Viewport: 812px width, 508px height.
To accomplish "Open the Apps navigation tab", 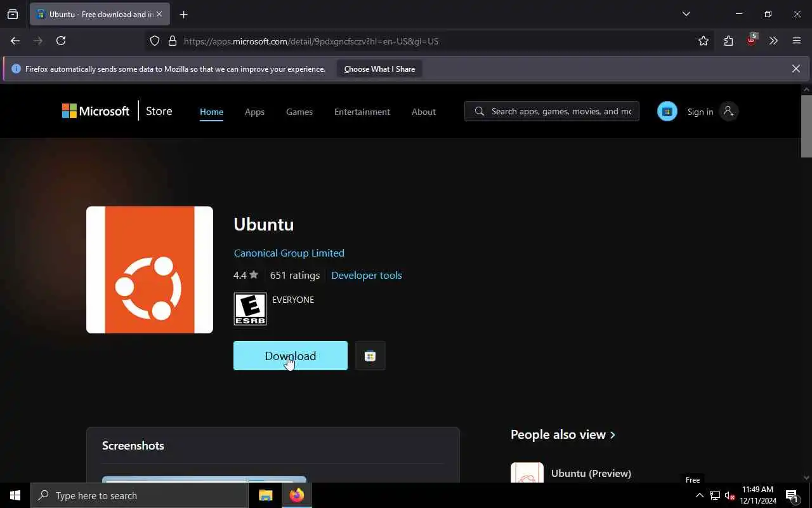I will click(254, 112).
